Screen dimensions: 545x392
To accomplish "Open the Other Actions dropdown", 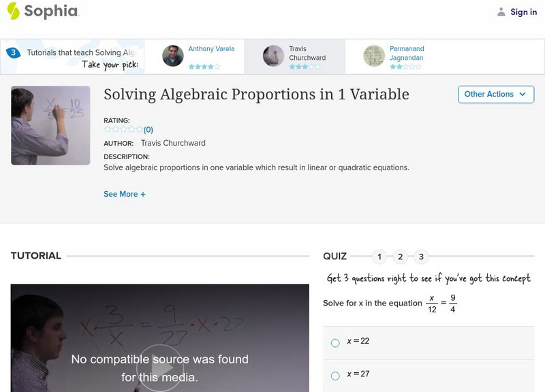I will point(495,94).
